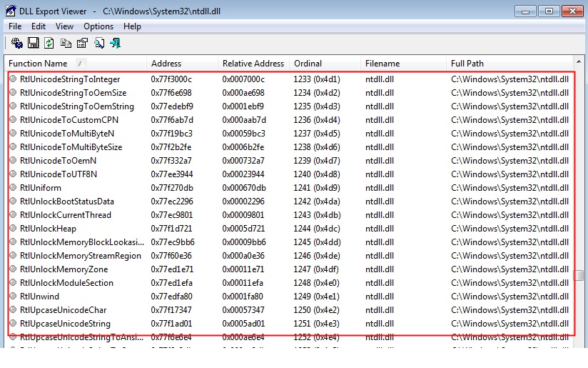Click address cell 0x77ee3944
Viewport: 588px width, 368px height.
172,174
